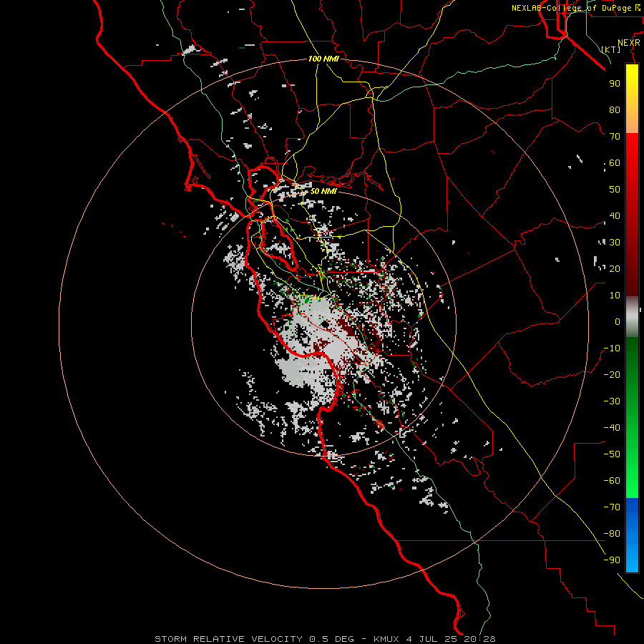Click the blue segment of the color bar
The height and width of the screenshot is (644, 644).
coord(632,535)
